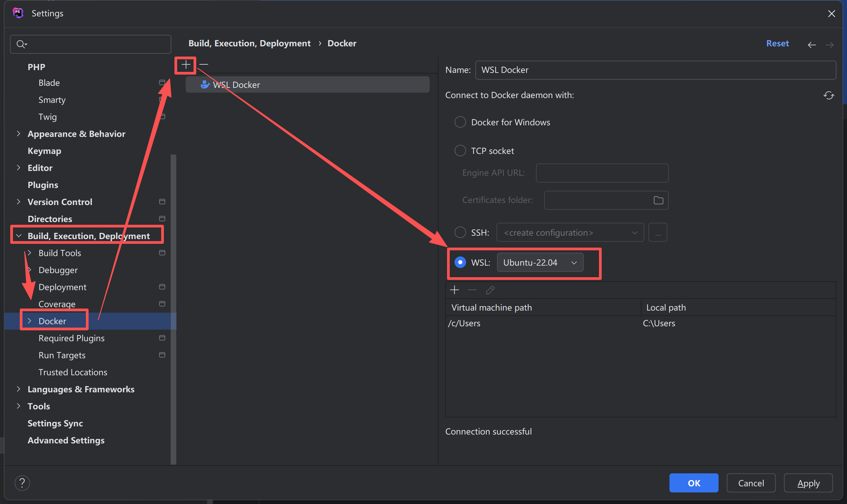Viewport: 847px width, 504px height.
Task: Collapse Build, Execution, Deployment tree node
Action: [x=19, y=236]
